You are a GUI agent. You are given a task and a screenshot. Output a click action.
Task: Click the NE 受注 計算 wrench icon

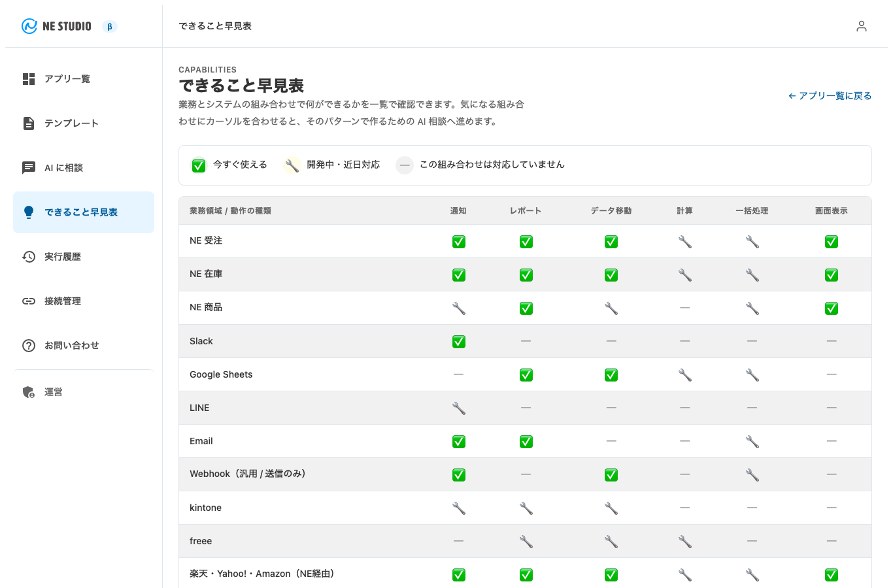pos(685,242)
